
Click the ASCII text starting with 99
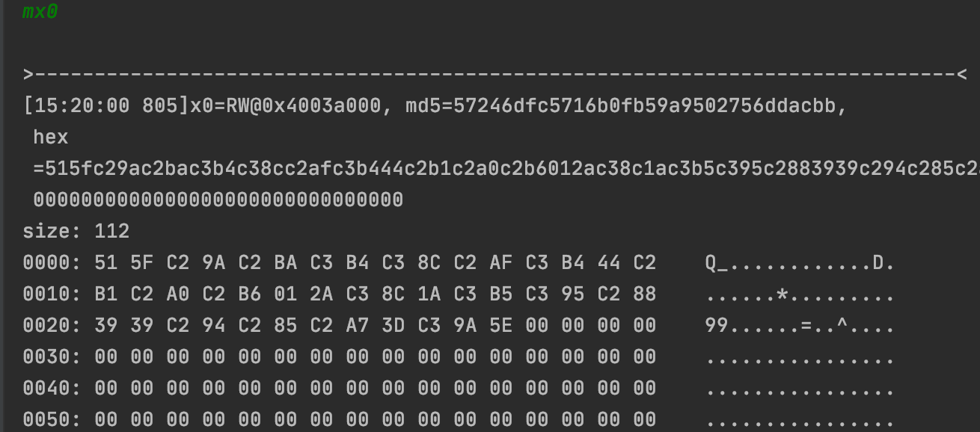tap(800, 326)
